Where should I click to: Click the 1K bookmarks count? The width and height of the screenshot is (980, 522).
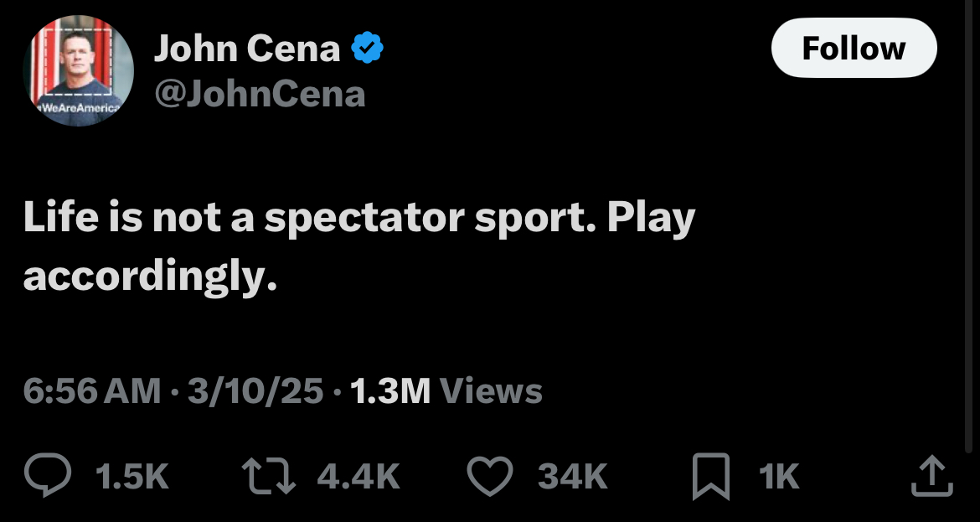click(x=779, y=477)
